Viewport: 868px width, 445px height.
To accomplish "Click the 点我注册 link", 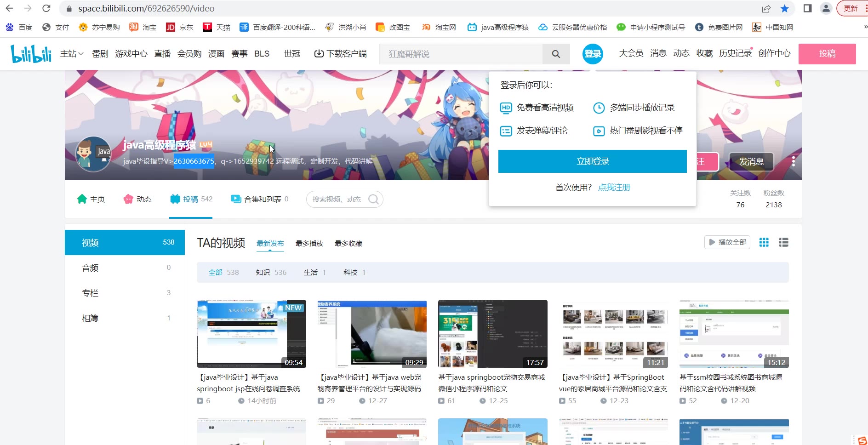I will pyautogui.click(x=614, y=188).
